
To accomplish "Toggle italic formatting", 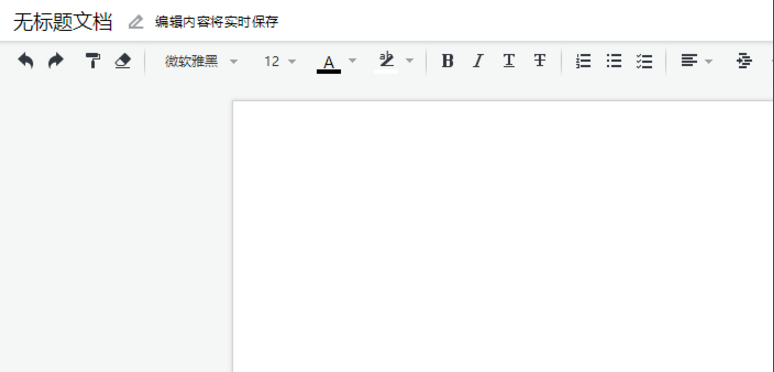I will (x=477, y=61).
